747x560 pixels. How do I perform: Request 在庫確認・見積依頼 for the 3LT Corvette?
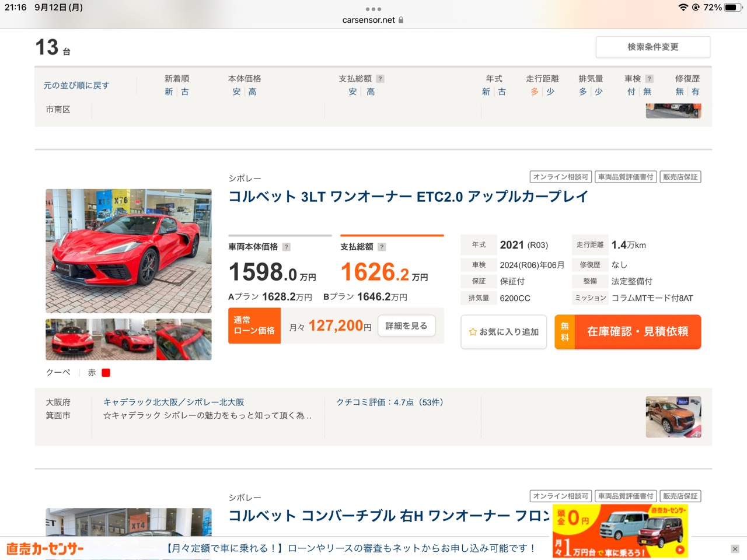(628, 332)
